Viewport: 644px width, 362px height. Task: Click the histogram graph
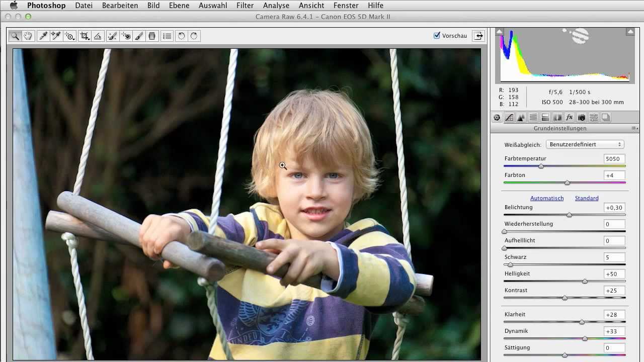tap(565, 55)
